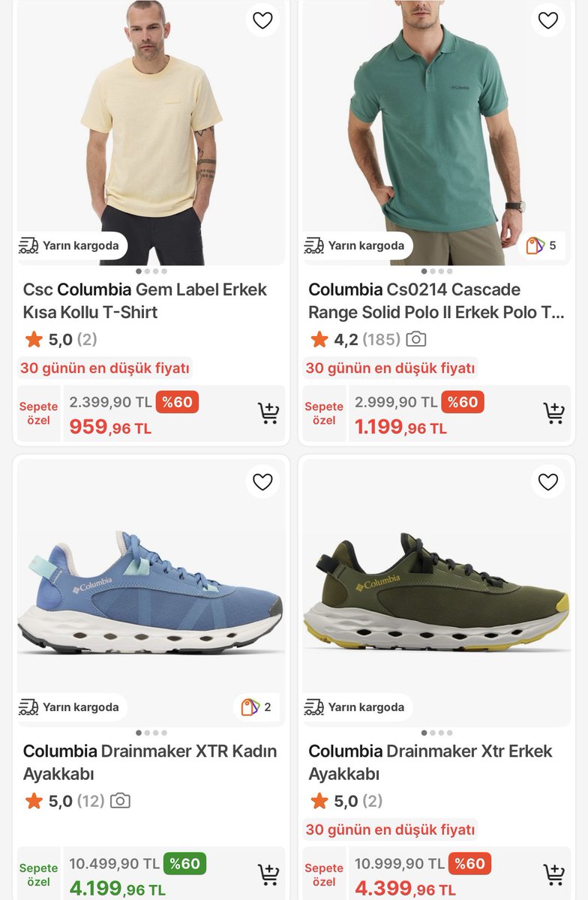The width and height of the screenshot is (588, 900).
Task: View photo reviews of Cascade Range Polo
Action: [415, 340]
